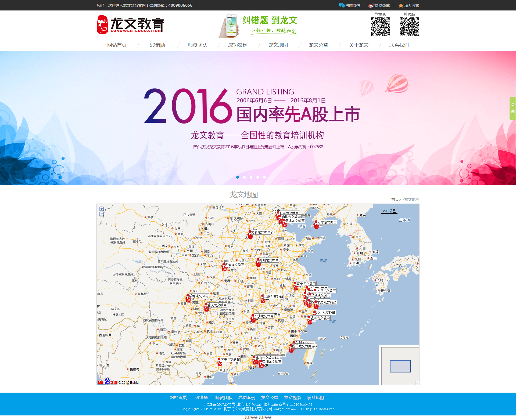
Task: Click the teacher version QR code
Action: [x=409, y=27]
